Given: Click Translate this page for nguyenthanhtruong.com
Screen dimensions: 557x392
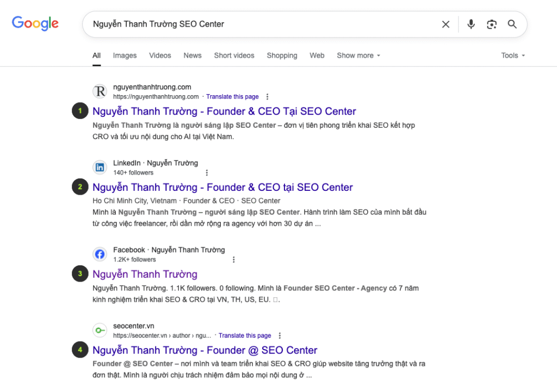Looking at the screenshot, I should click(x=232, y=97).
